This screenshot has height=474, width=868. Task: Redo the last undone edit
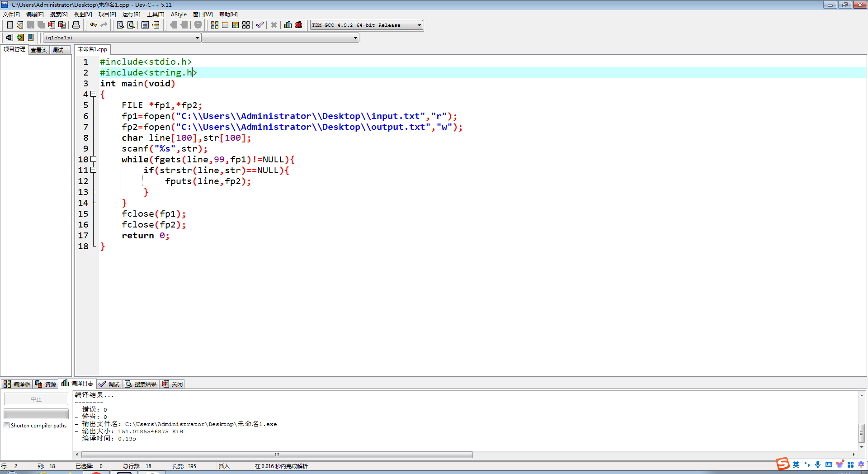tap(104, 25)
